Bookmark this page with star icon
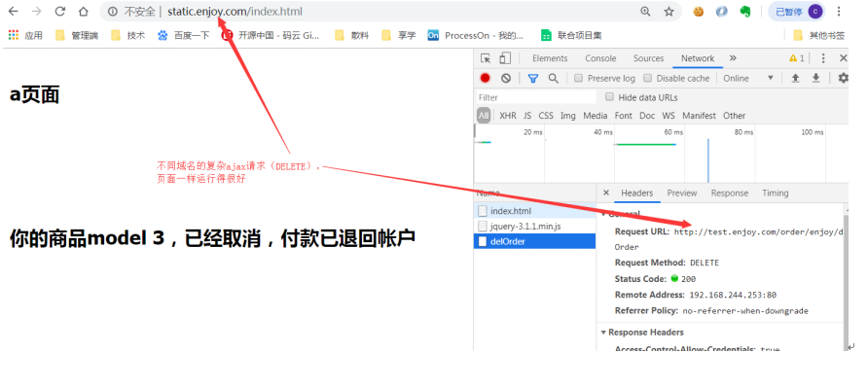This screenshot has height=388, width=868. tap(669, 12)
